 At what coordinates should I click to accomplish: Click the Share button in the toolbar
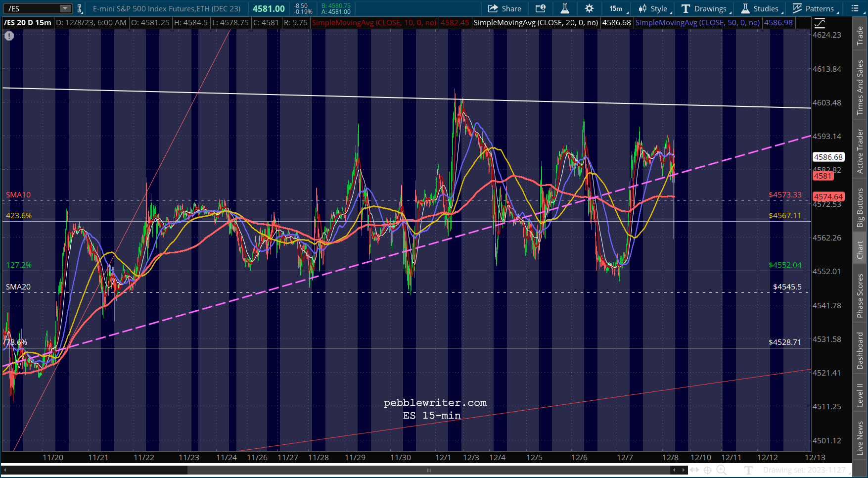coord(504,8)
